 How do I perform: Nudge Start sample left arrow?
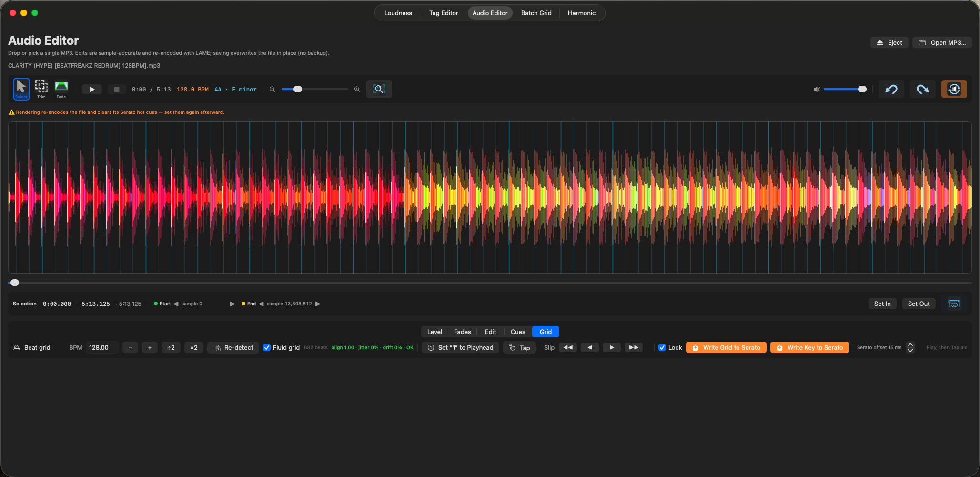click(176, 304)
